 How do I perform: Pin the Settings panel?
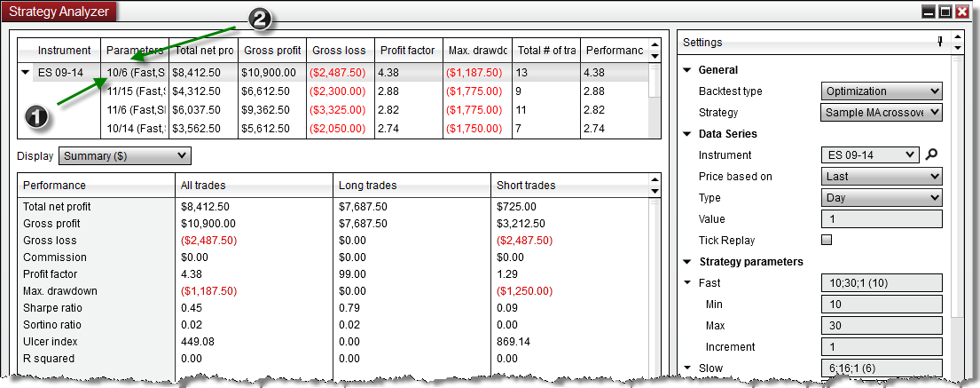(939, 42)
